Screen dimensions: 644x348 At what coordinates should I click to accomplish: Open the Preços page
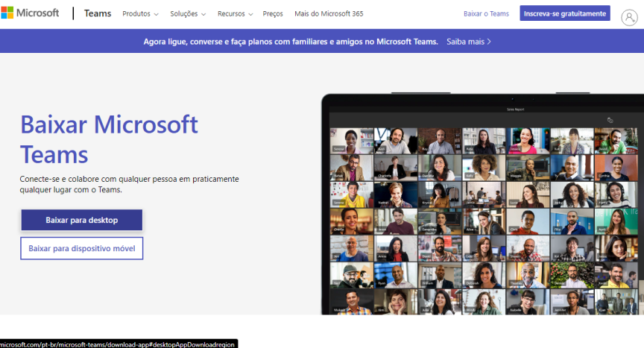coord(273,13)
